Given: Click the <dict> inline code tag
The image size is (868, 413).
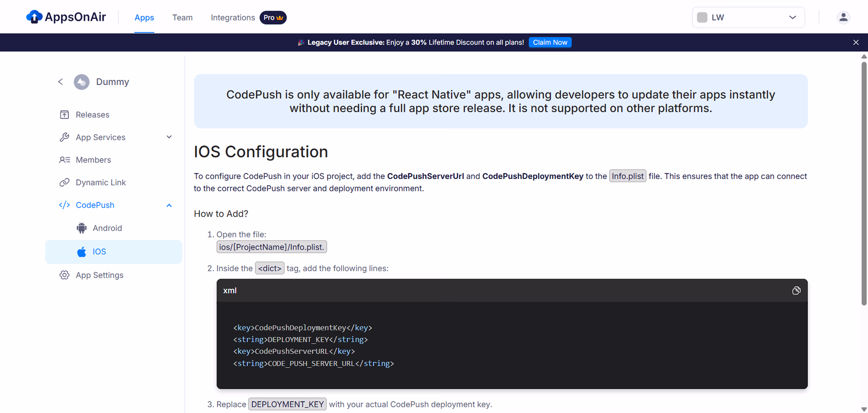Looking at the screenshot, I should pos(270,268).
